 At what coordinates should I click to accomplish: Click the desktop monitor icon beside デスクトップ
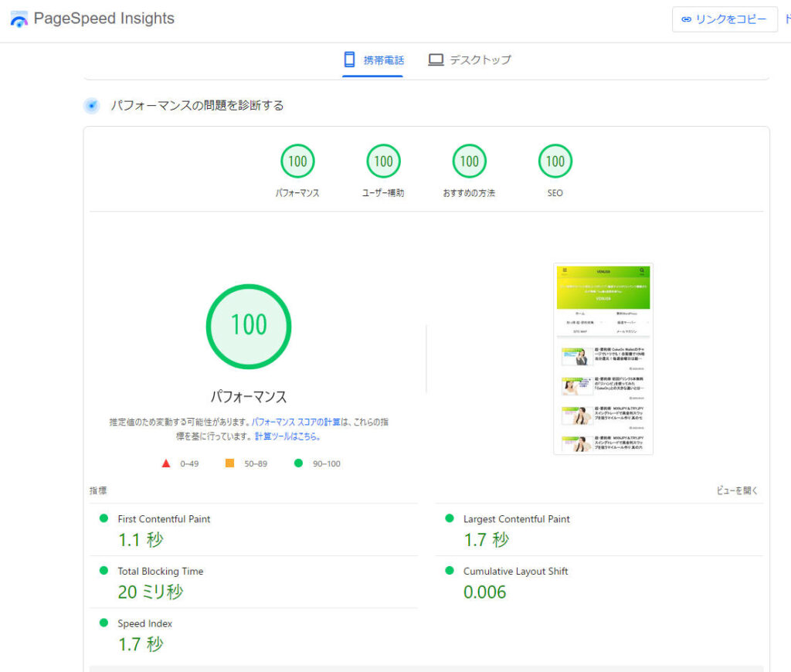(x=436, y=58)
